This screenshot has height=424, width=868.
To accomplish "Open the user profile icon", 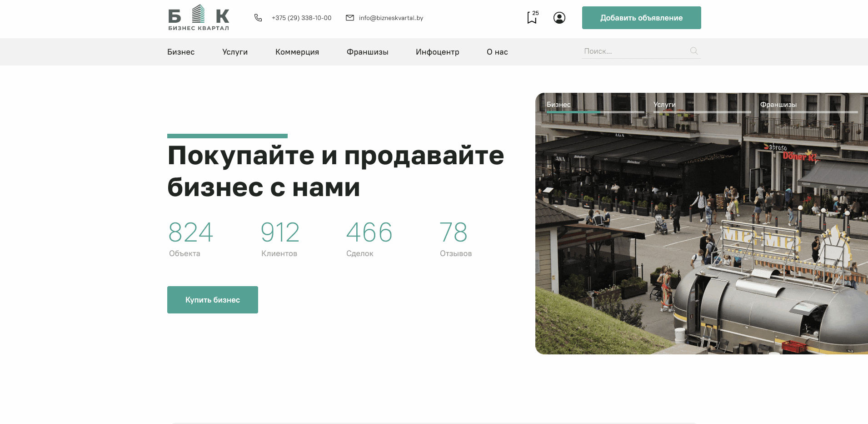I will pos(559,18).
